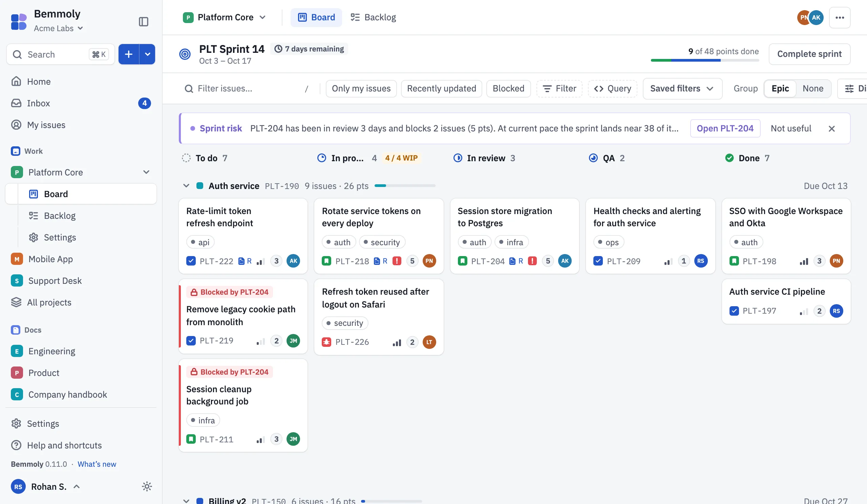Screen dimensions: 867x504
Task: Open Board in sidebar
Action: tap(81, 194)
